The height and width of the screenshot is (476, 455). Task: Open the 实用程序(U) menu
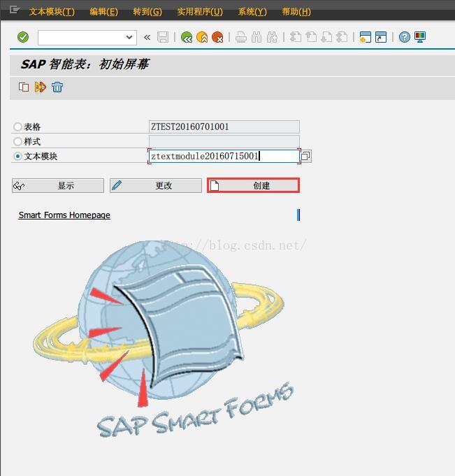[200, 12]
